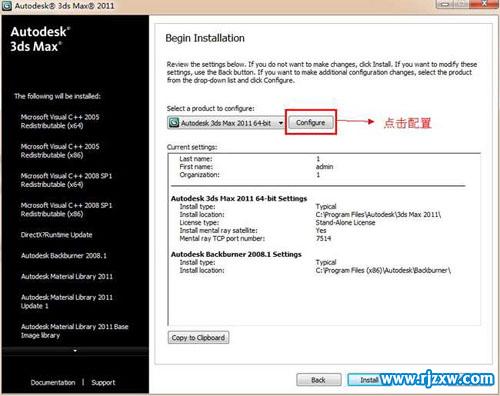Open the Documentation link
Viewport: 500px width, 396px height.
pyautogui.click(x=53, y=382)
